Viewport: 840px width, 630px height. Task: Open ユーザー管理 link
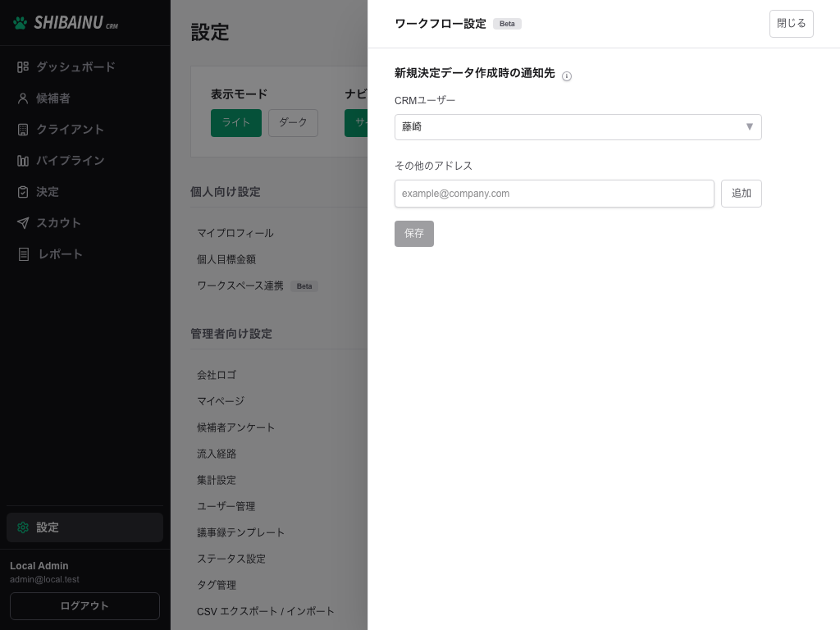point(226,506)
